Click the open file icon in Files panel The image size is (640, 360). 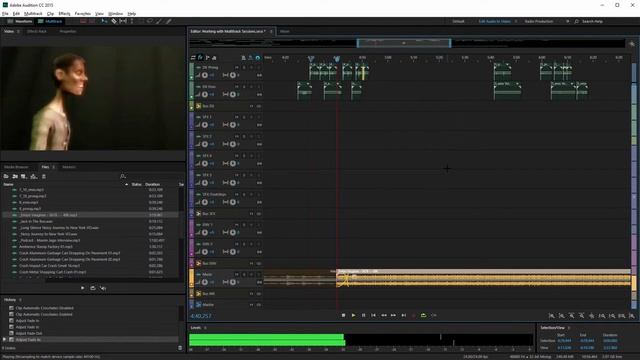pyautogui.click(x=6, y=176)
